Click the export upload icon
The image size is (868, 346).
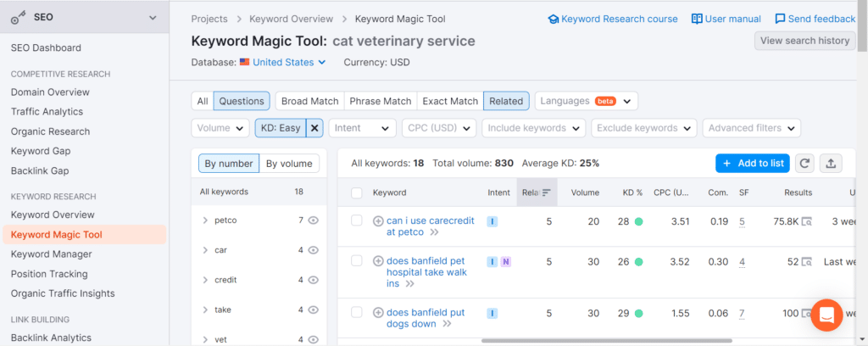click(x=831, y=164)
